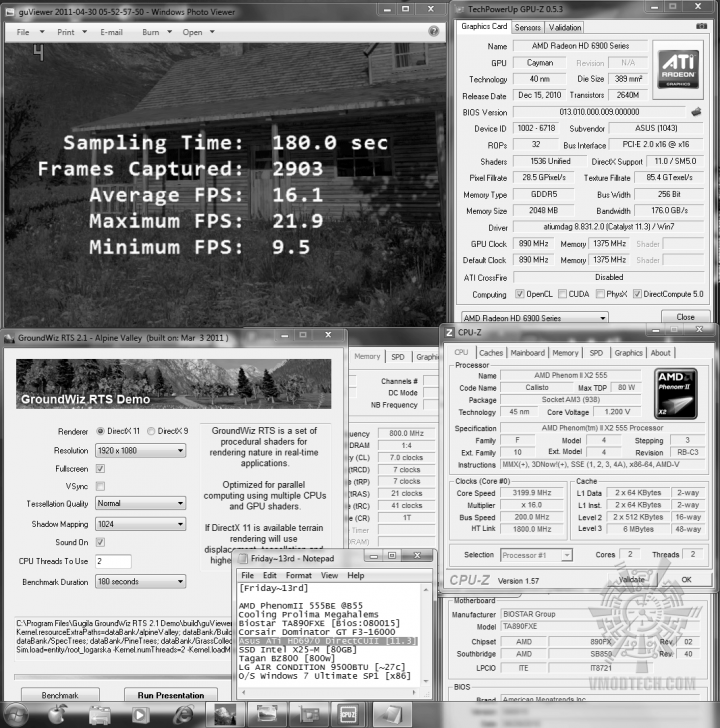Click Notepad vertical scrollbar down arrow
Screen dimensions: 720x728
pyautogui.click(x=426, y=682)
